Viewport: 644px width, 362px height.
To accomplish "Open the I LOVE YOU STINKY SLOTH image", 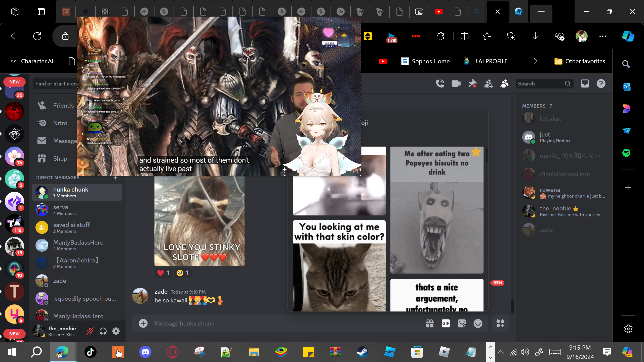I will (199, 221).
